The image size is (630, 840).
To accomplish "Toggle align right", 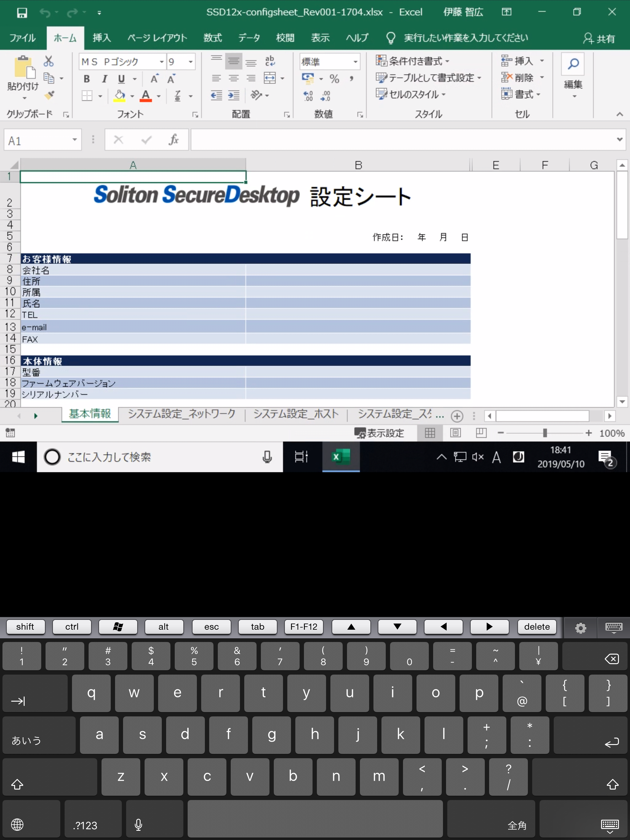I will click(x=251, y=78).
